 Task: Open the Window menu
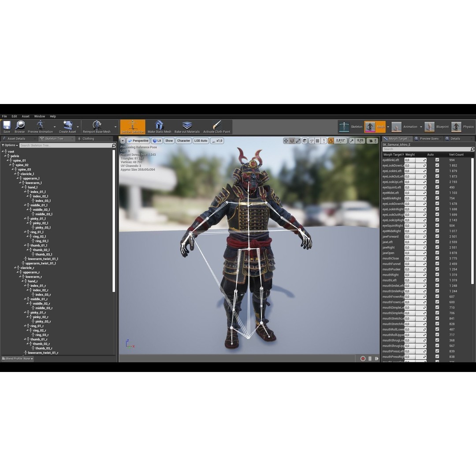click(x=40, y=116)
